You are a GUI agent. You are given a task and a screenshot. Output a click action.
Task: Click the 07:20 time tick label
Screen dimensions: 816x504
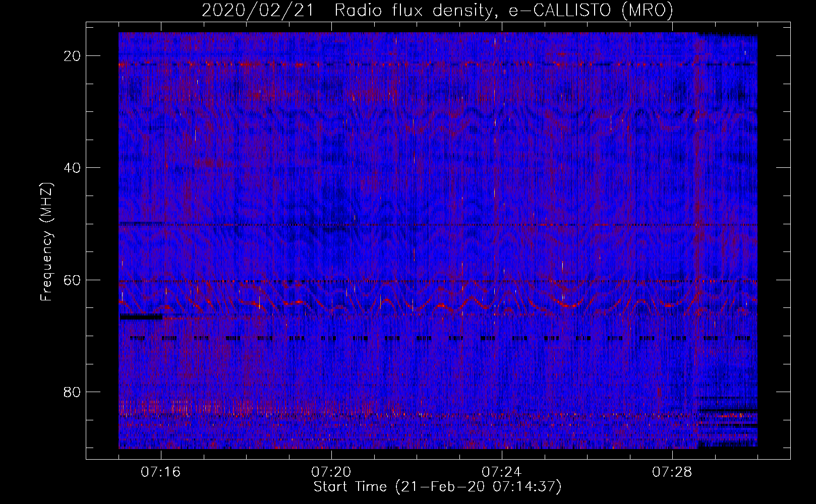point(331,472)
